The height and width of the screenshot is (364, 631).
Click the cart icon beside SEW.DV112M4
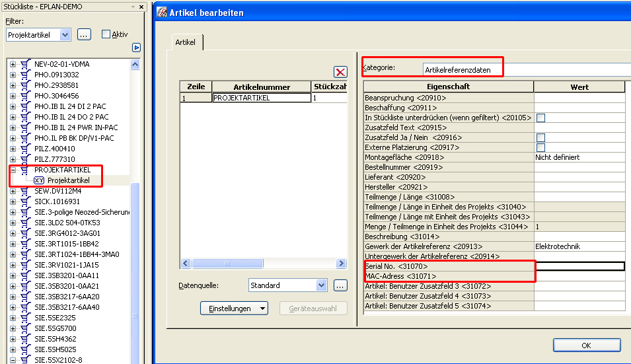tap(25, 191)
